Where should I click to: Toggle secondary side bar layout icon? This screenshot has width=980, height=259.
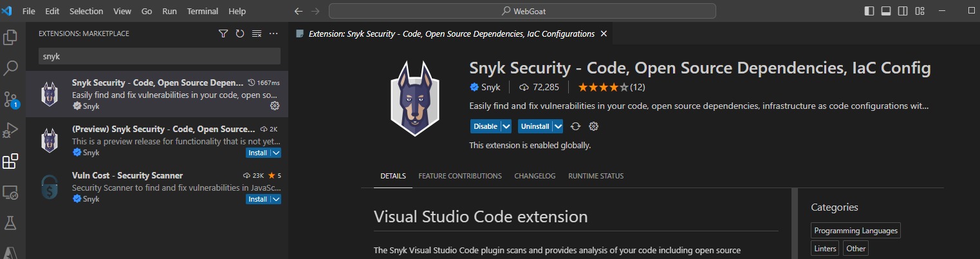(x=903, y=11)
